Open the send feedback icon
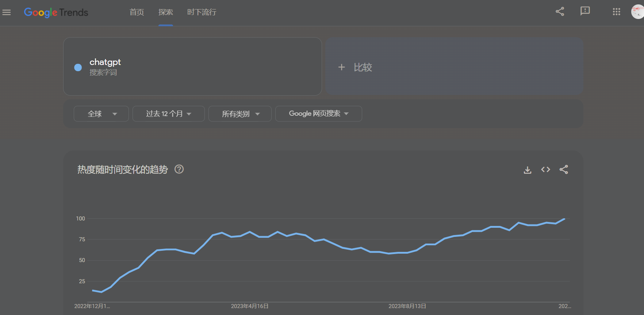644x315 pixels. click(x=585, y=11)
